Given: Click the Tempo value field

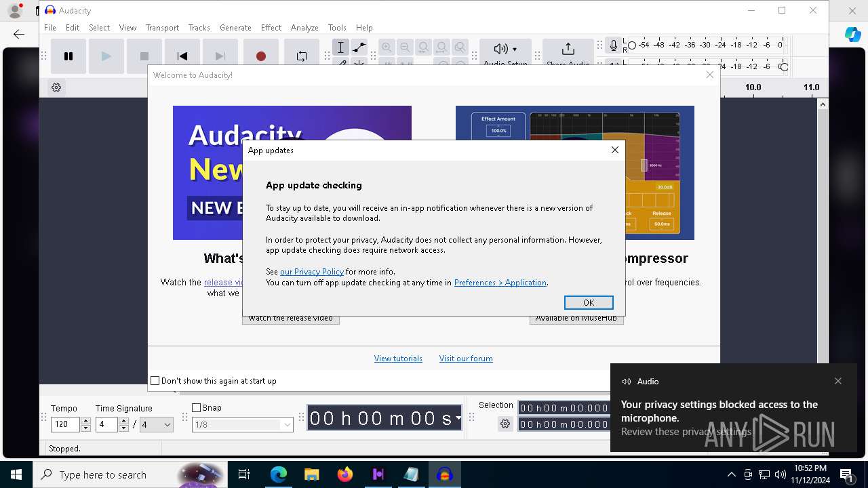Looking at the screenshot, I should [65, 425].
